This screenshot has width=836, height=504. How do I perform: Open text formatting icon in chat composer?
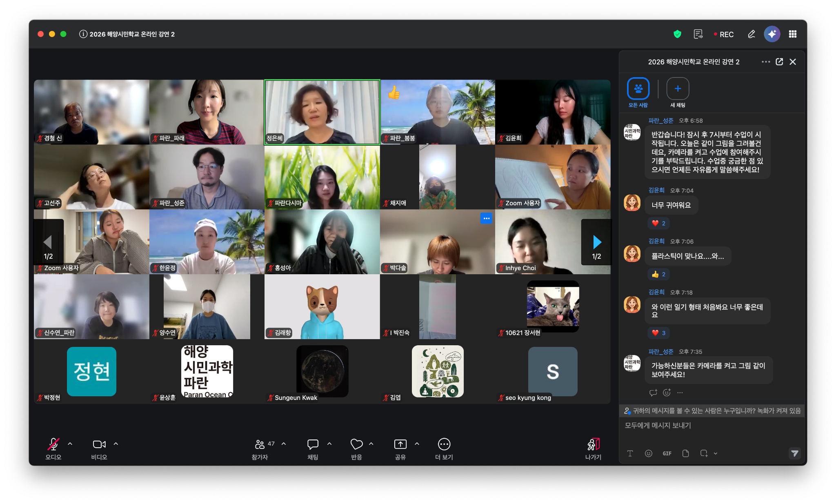[630, 453]
